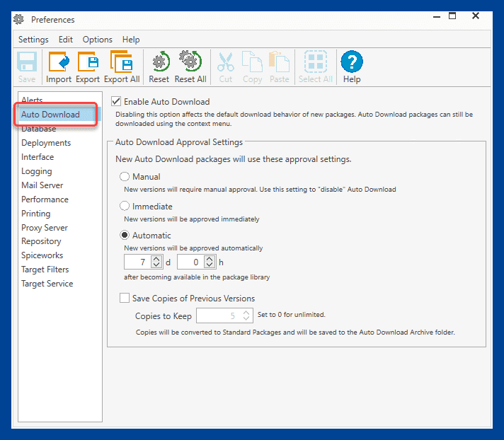504x440 pixels.
Task: Increase the days value with up arrow
Action: [x=156, y=258]
